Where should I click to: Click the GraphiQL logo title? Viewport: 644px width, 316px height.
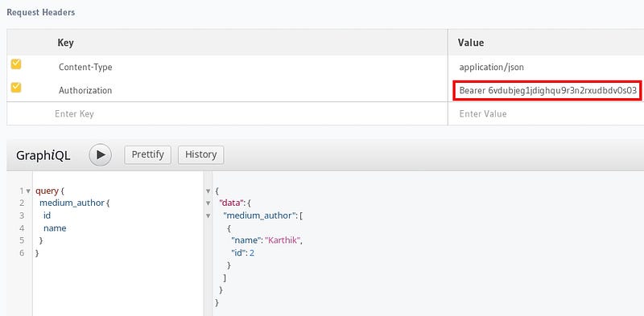pyautogui.click(x=43, y=155)
